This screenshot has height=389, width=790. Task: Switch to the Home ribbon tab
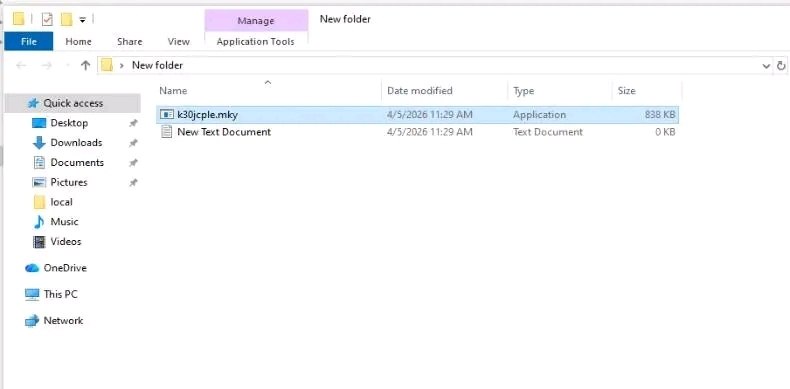78,42
